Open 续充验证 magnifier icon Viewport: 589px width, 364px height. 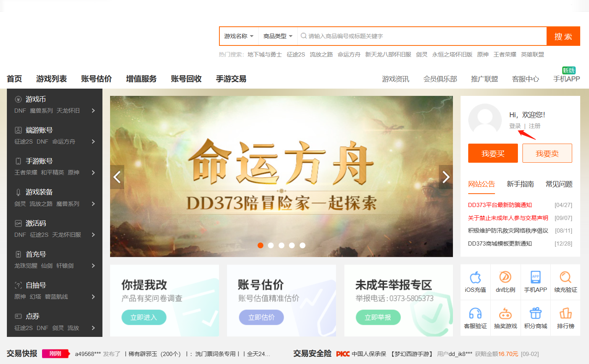tap(565, 278)
